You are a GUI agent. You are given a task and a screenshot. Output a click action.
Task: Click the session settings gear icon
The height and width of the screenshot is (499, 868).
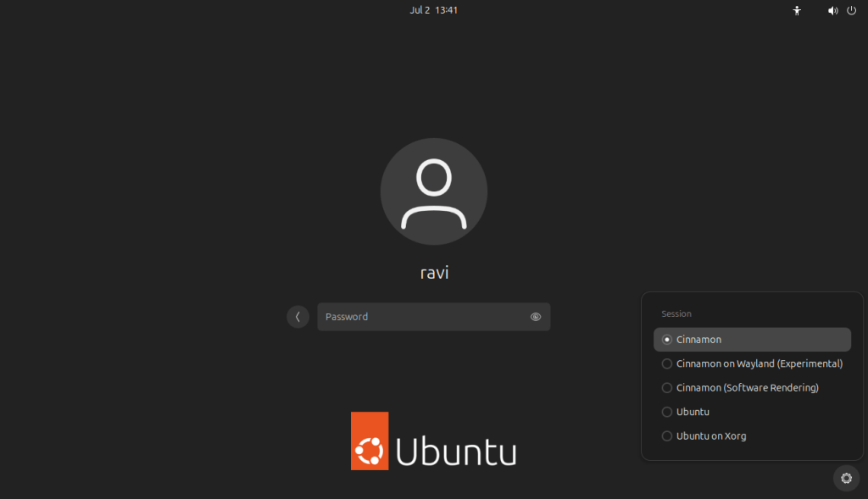847,478
